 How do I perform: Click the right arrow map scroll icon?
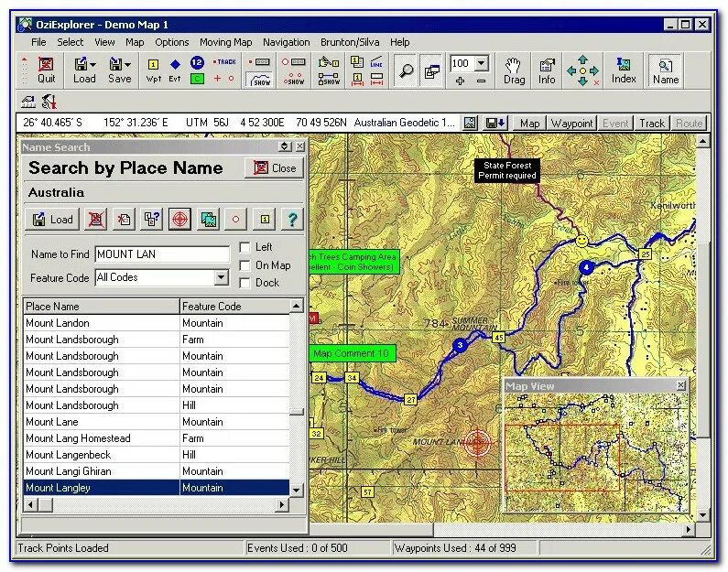(x=594, y=70)
